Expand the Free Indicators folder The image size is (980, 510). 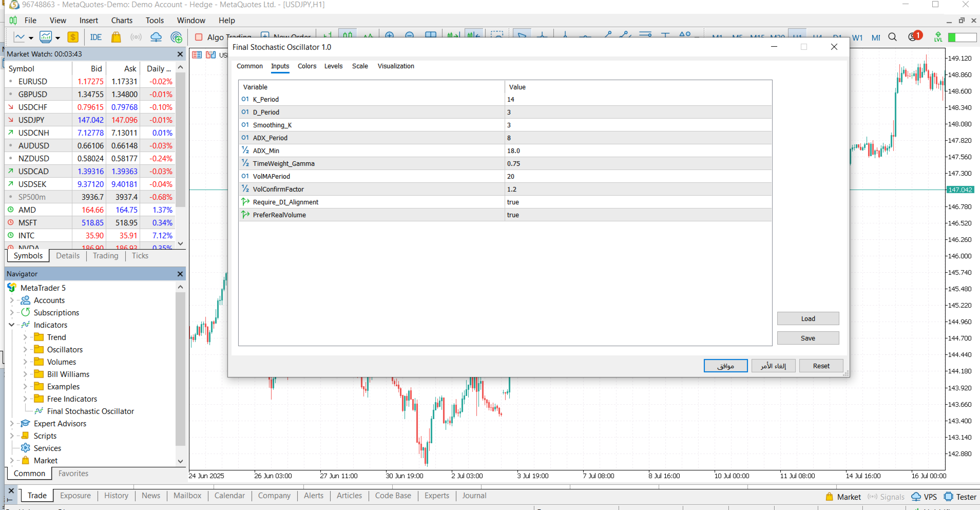click(x=25, y=399)
